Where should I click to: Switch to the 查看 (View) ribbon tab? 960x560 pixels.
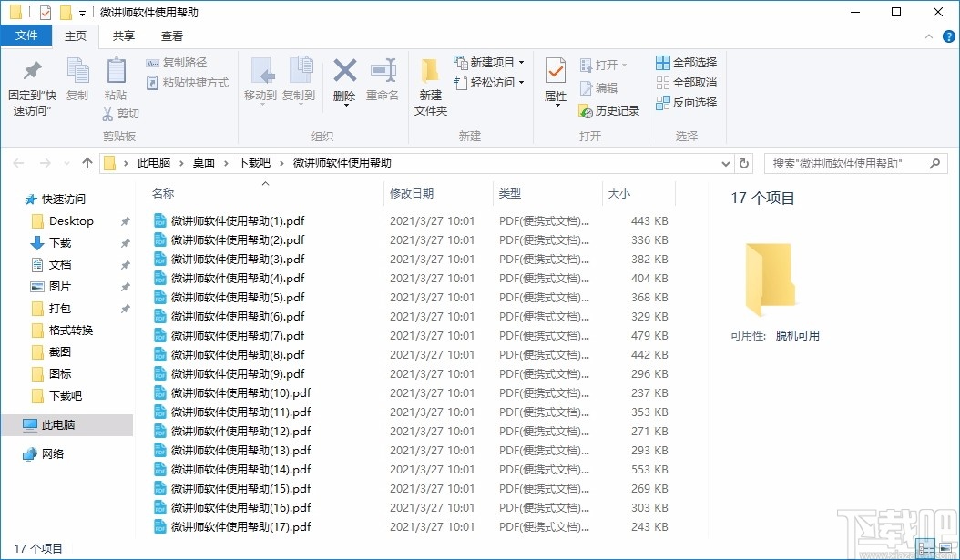pos(172,36)
